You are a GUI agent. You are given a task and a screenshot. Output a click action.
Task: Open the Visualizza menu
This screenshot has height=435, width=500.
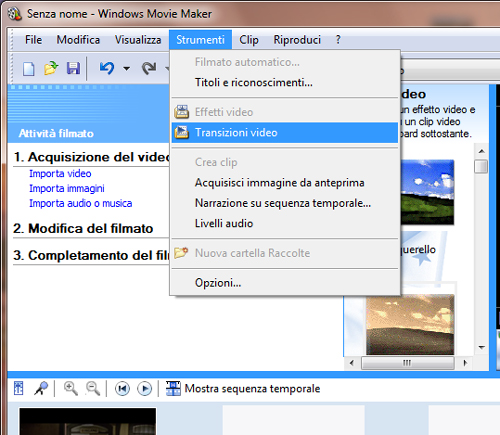138,40
